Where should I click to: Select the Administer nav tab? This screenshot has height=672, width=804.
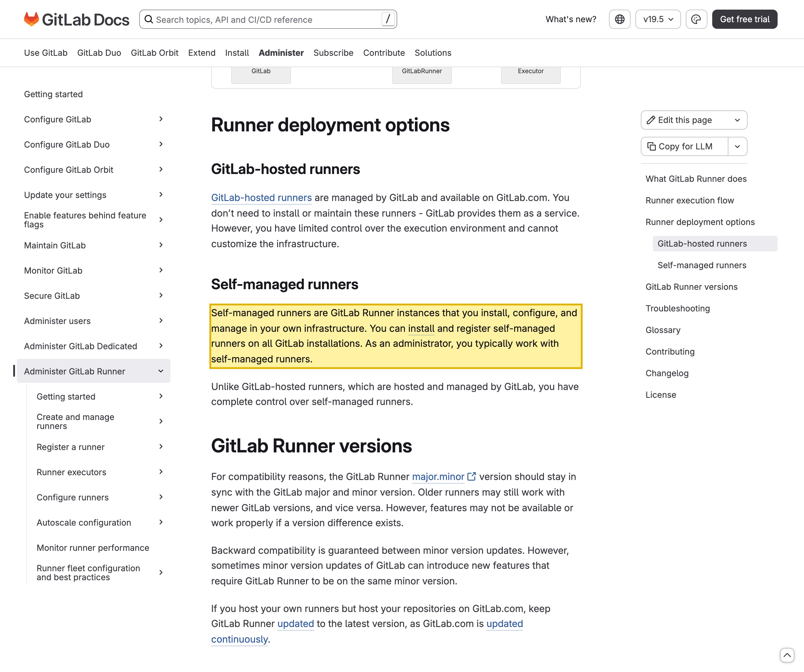tap(281, 53)
